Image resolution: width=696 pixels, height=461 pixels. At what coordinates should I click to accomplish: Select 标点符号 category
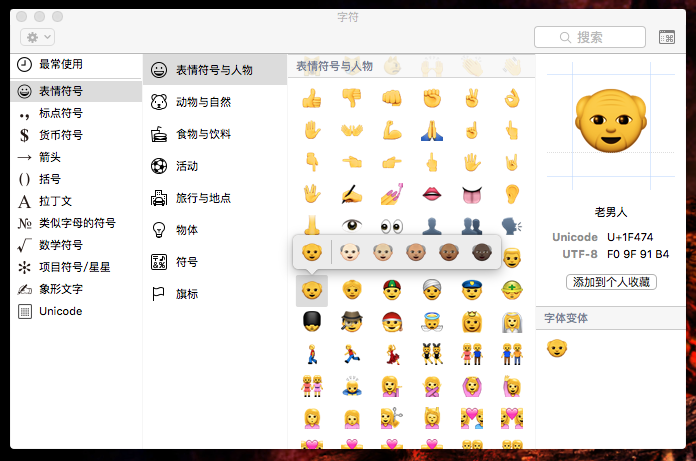click(75, 113)
